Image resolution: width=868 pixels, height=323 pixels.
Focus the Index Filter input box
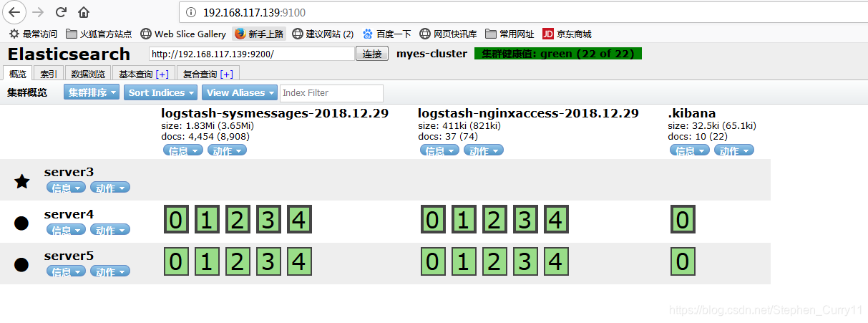click(x=332, y=92)
